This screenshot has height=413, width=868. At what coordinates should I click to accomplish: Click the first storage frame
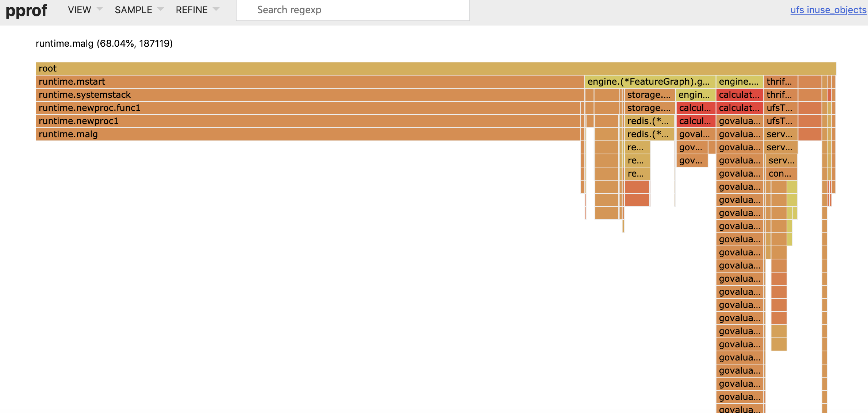tap(649, 95)
